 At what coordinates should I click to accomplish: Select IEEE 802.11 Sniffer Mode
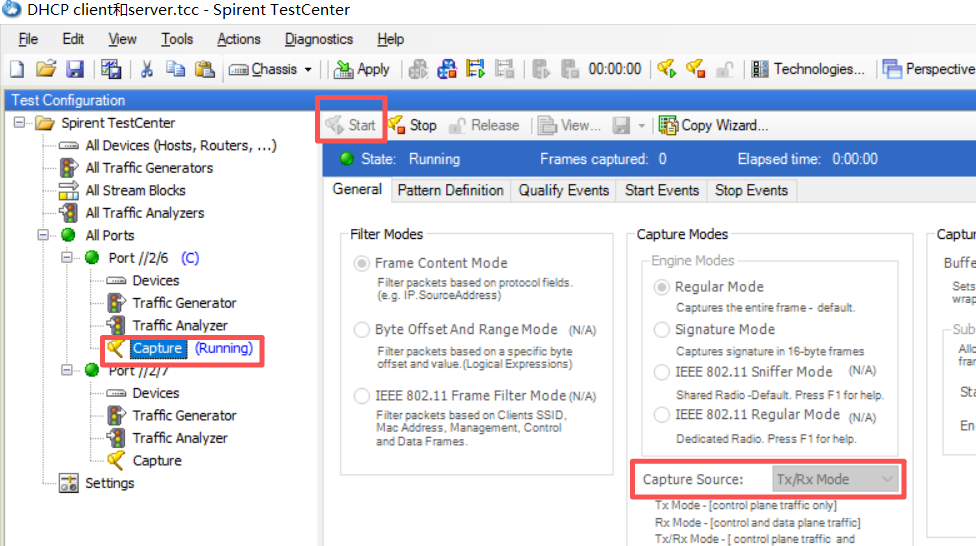662,372
